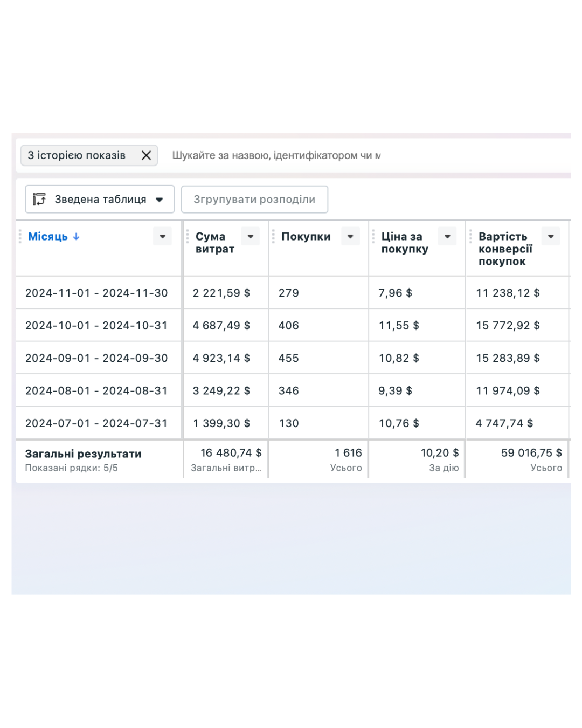Click the drag handle of 'Ціна за покупку'
The height and width of the screenshot is (728, 582).
tap(373, 237)
